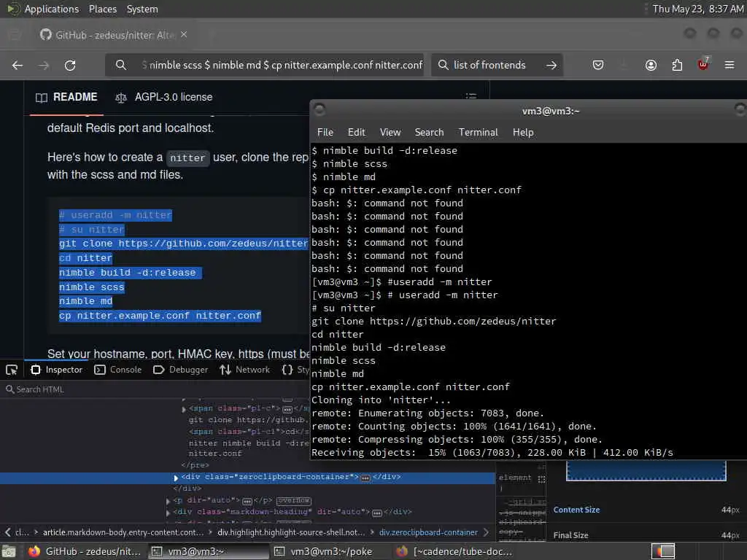Viewport: 747px width, 560px height.
Task: Open the terminal View menu
Action: click(x=390, y=133)
